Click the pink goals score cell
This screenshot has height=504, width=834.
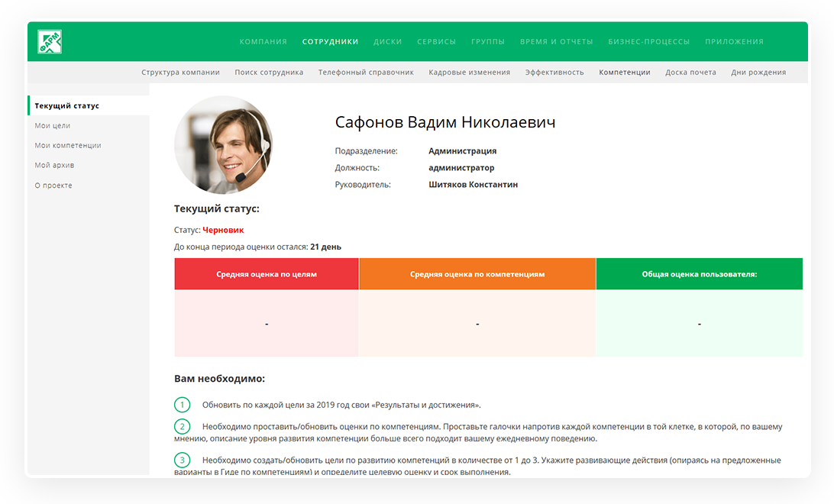[x=267, y=323]
